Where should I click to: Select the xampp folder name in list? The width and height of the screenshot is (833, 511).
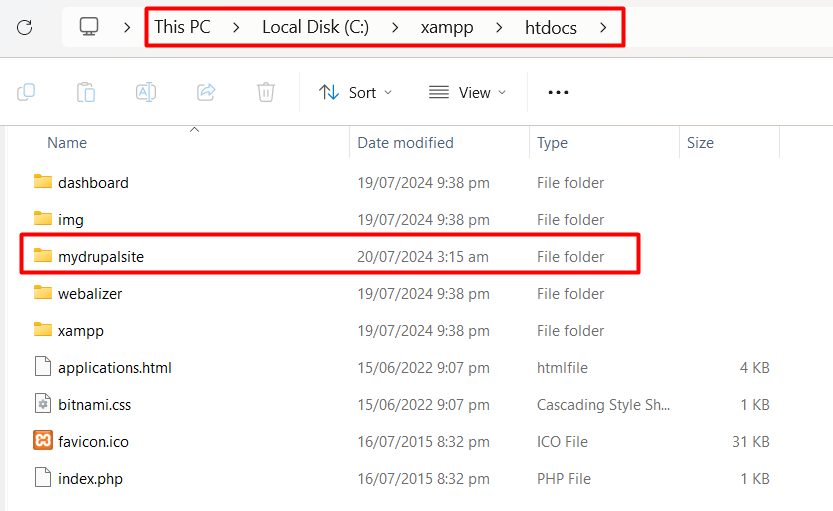(81, 331)
